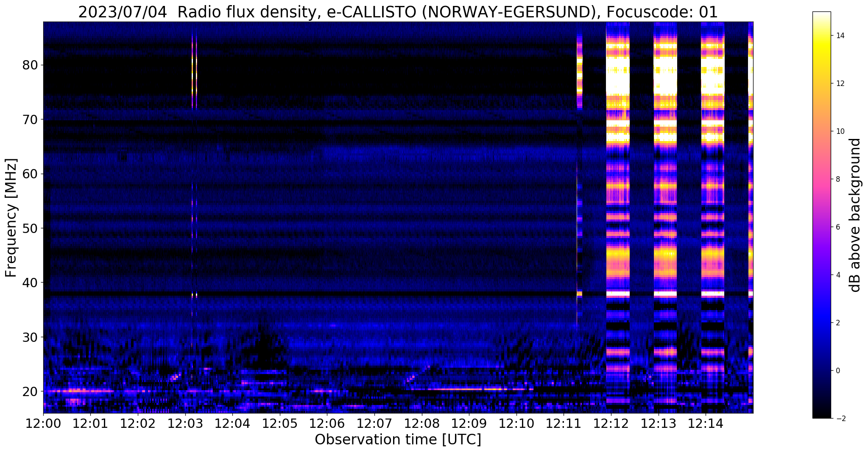The width and height of the screenshot is (868, 452).
Task: Click the plot title mentioning e-CALLISTO NORWAY-EGERSUND
Action: 398,12
